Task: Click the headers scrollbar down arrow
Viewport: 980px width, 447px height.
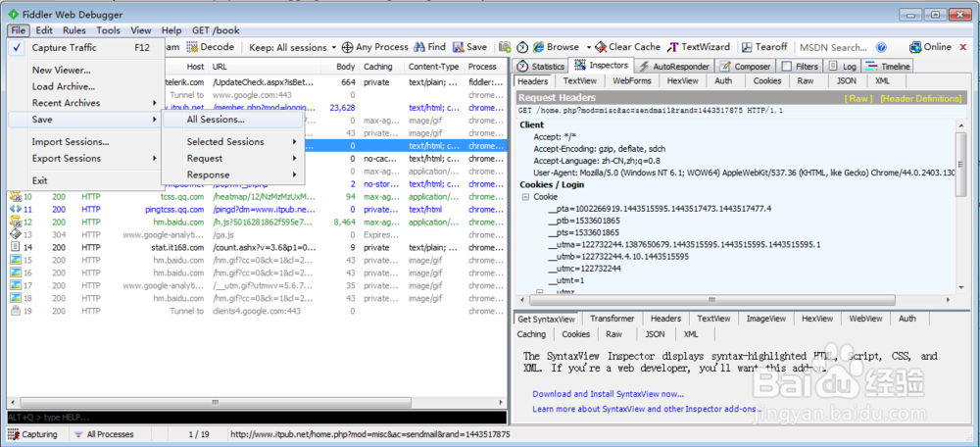Action: pyautogui.click(x=961, y=287)
